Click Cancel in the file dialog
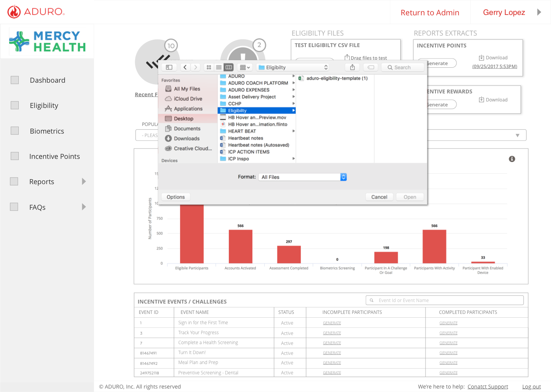The image size is (551, 392). pos(379,197)
